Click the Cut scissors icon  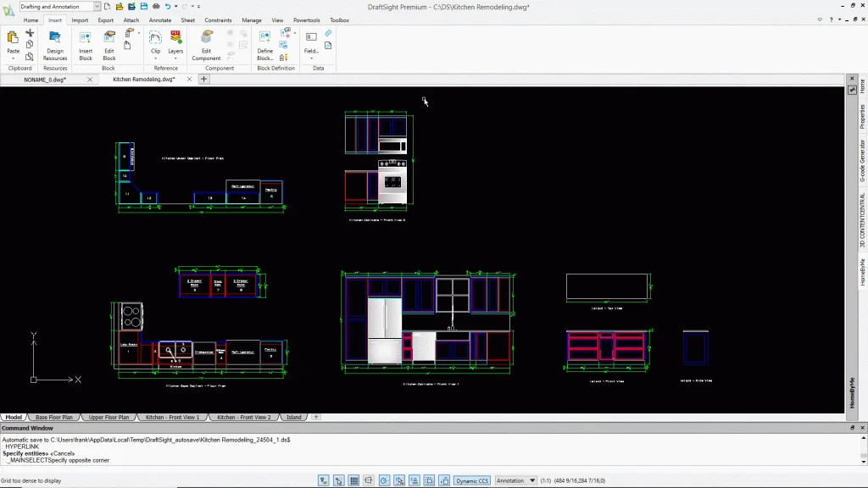point(30,33)
